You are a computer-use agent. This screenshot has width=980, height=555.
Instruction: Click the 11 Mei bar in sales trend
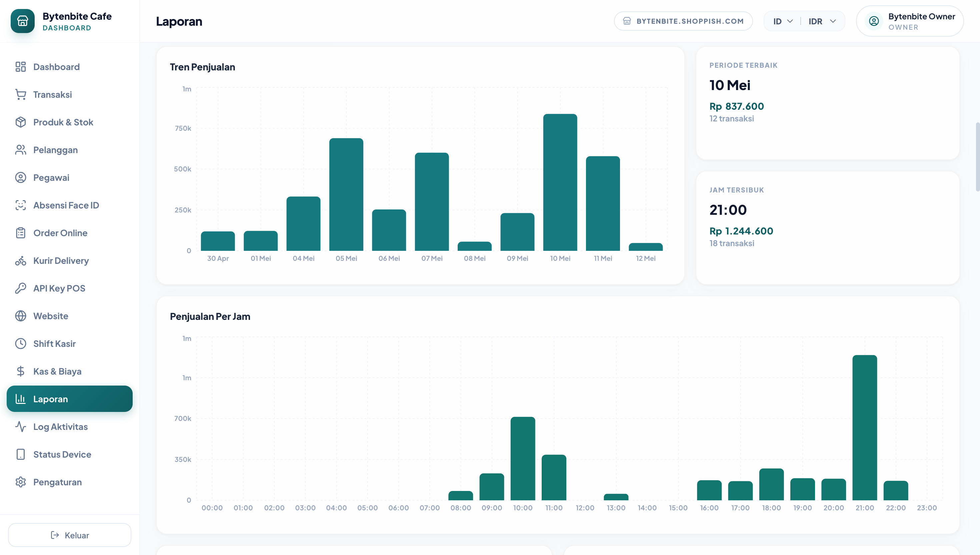(603, 203)
